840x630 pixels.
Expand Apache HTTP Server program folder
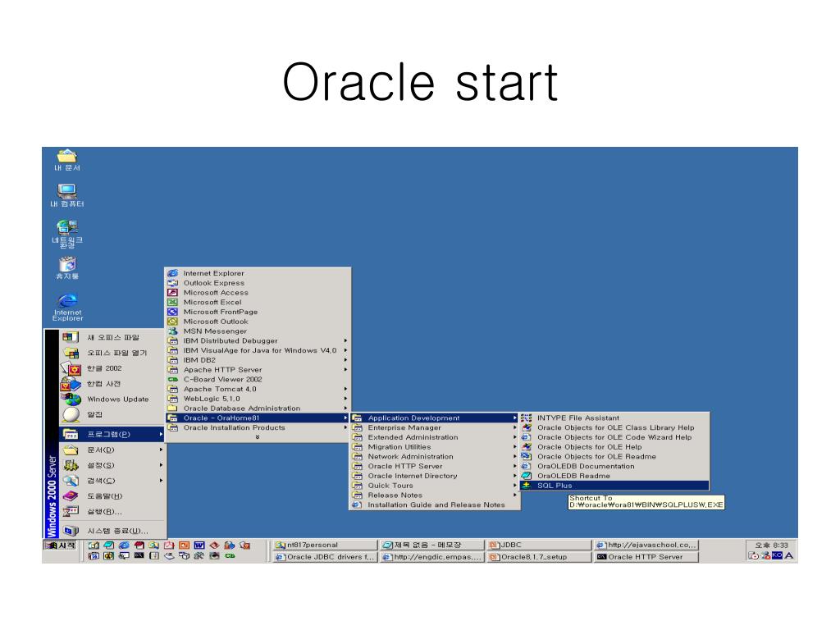point(258,370)
